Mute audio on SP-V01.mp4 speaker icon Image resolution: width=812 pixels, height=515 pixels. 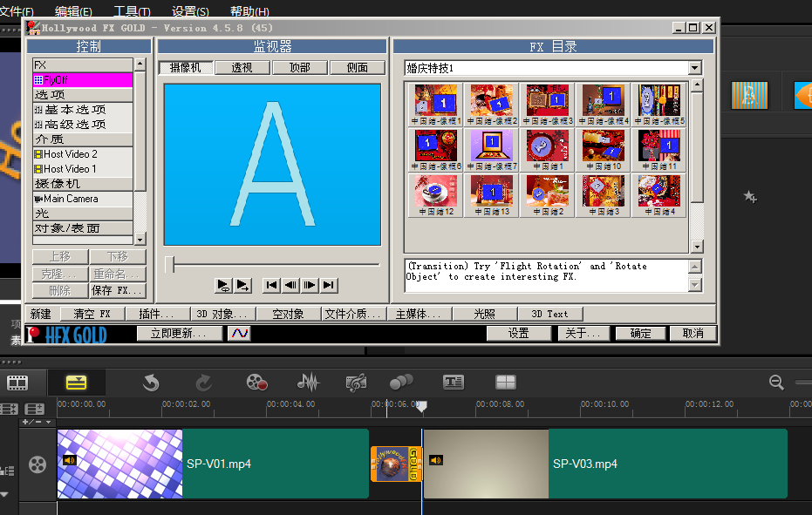pos(70,459)
